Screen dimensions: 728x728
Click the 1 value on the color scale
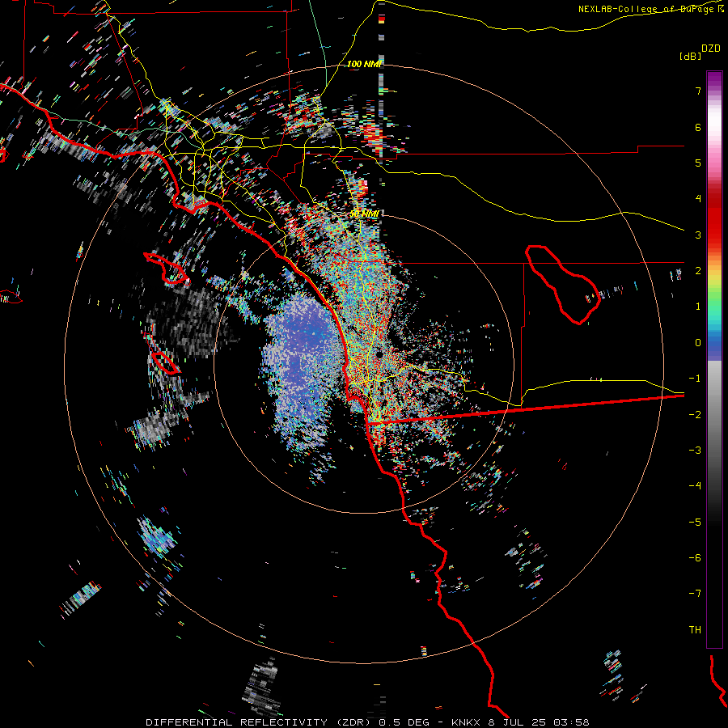(x=698, y=307)
